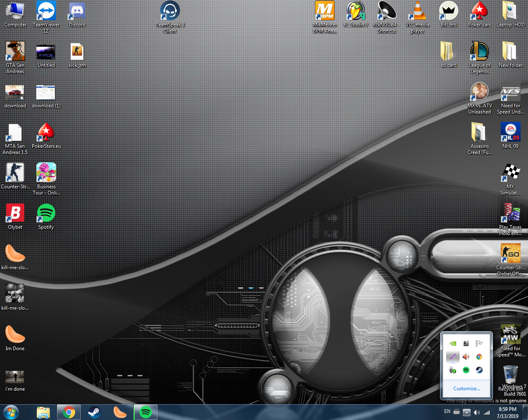This screenshot has height=420, width=528.
Task: Launch TeamViewer 12 from the desktop
Action: tap(46, 17)
